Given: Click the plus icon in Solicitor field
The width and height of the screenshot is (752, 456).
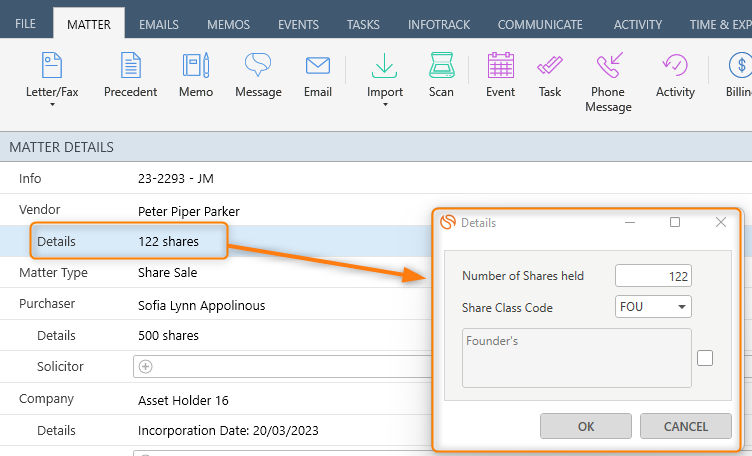Looking at the screenshot, I should coord(145,366).
